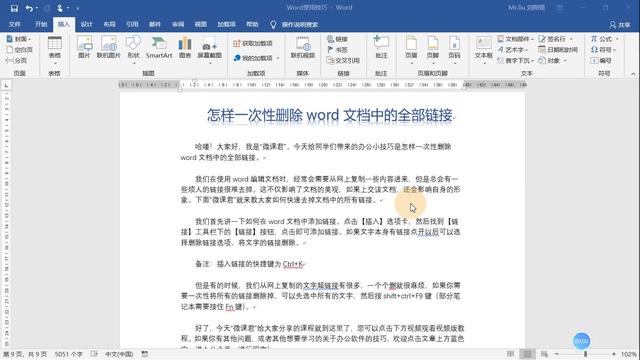Click the 书签 (Bookmark) button
Image resolution: width=640 pixels, height=360 pixels.
pos(337,49)
